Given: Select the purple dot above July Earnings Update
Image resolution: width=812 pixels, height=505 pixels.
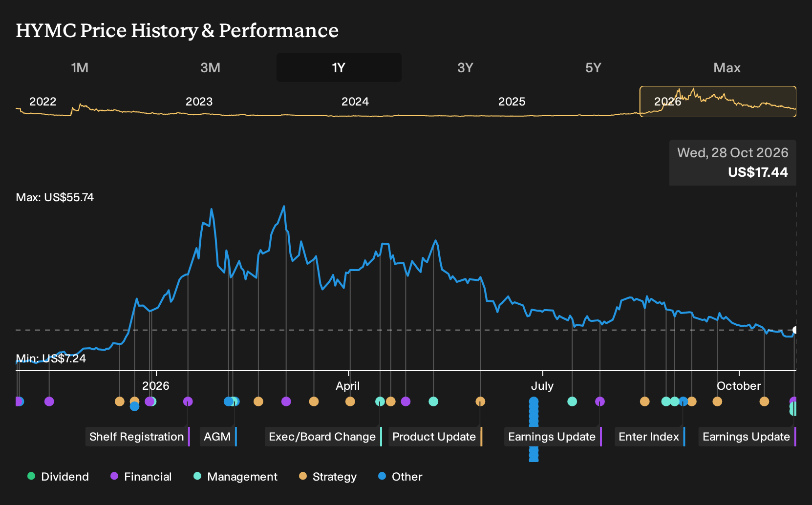Looking at the screenshot, I should point(600,401).
